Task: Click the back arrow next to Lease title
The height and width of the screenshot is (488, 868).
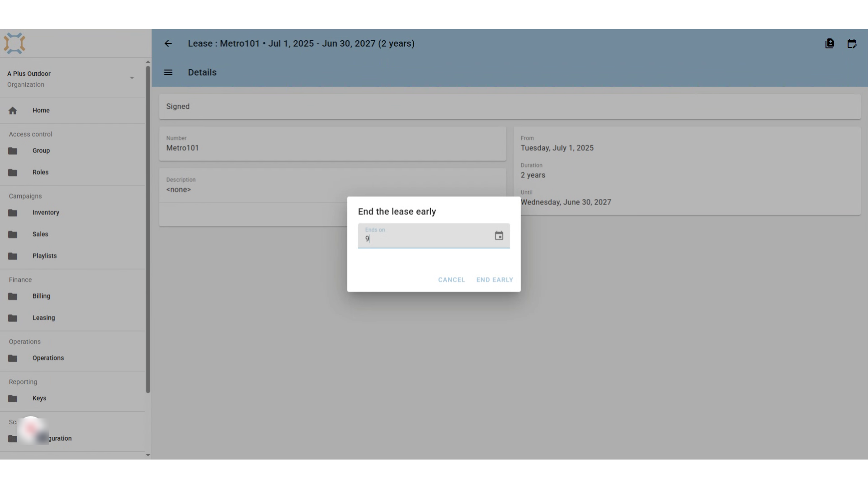Action: pyautogui.click(x=168, y=43)
